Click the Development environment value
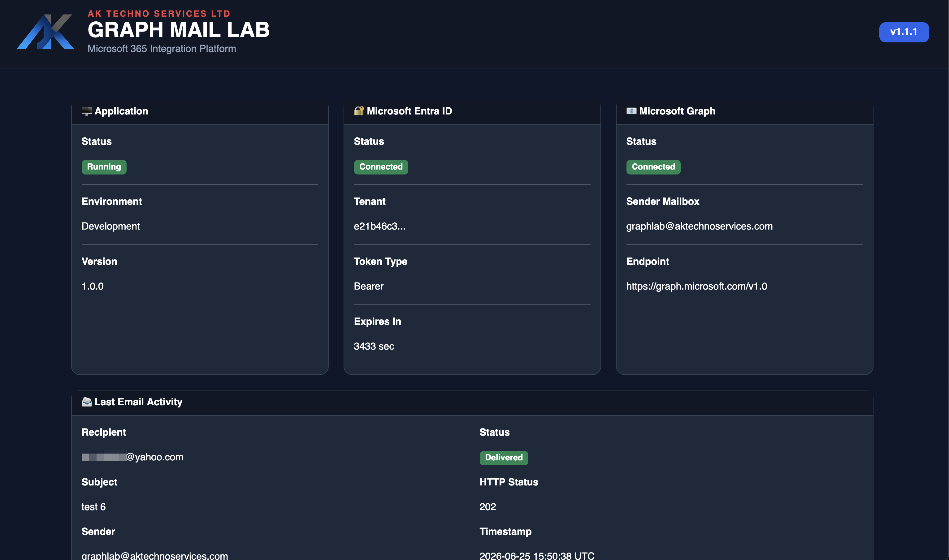Image resolution: width=949 pixels, height=560 pixels. (110, 226)
